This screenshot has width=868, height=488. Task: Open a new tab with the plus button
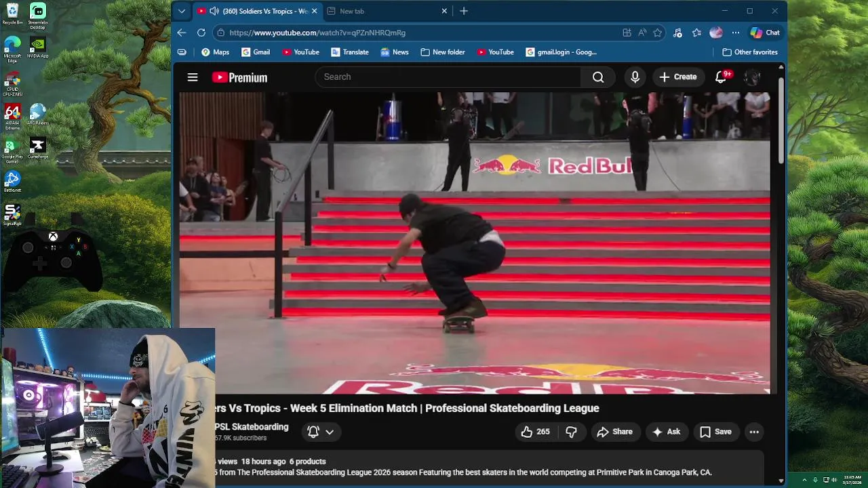(x=464, y=11)
